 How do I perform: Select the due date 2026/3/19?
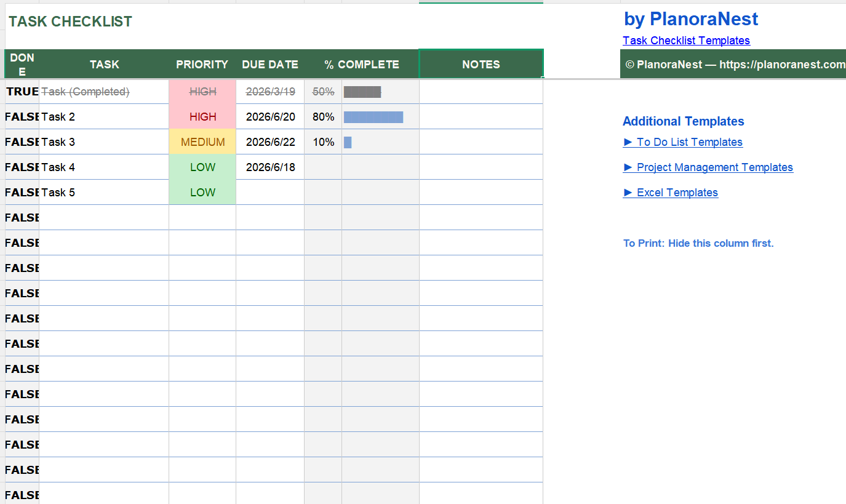coord(270,92)
